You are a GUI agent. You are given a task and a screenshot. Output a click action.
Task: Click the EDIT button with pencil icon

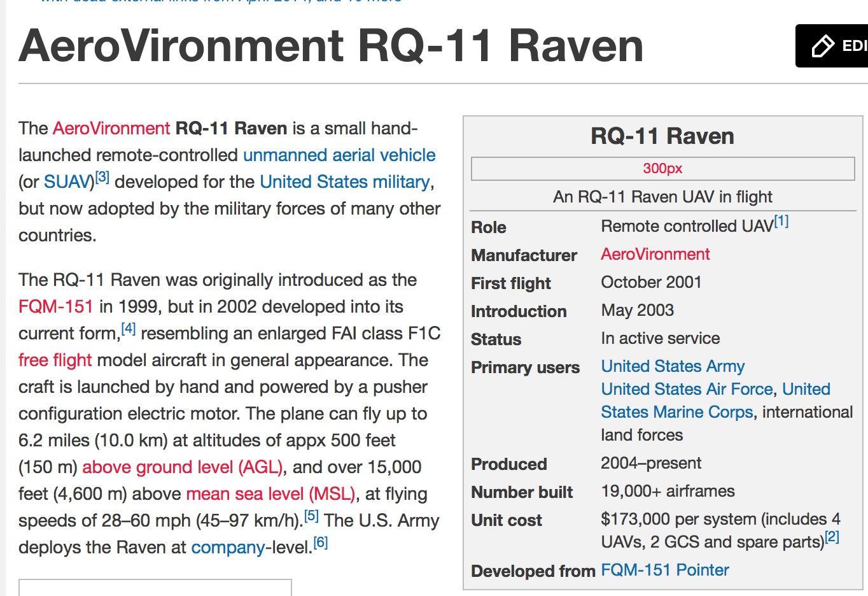point(832,46)
